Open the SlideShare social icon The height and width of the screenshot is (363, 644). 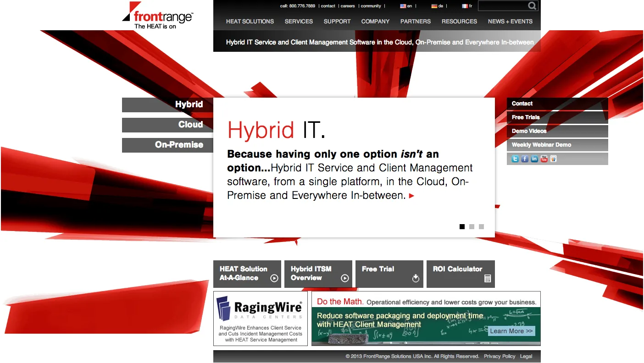(554, 159)
